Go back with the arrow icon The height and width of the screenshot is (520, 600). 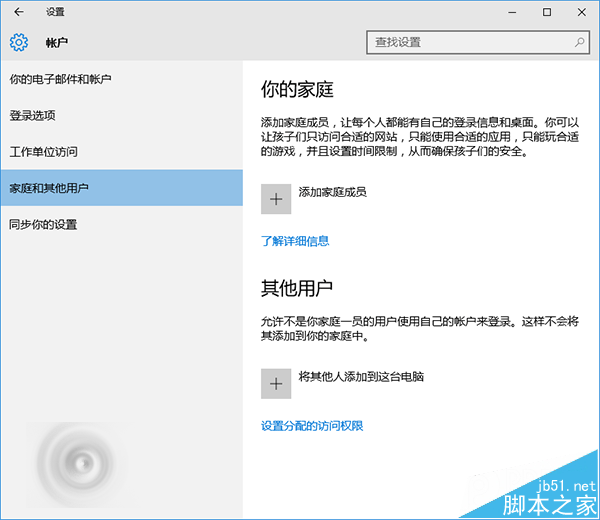pos(18,12)
